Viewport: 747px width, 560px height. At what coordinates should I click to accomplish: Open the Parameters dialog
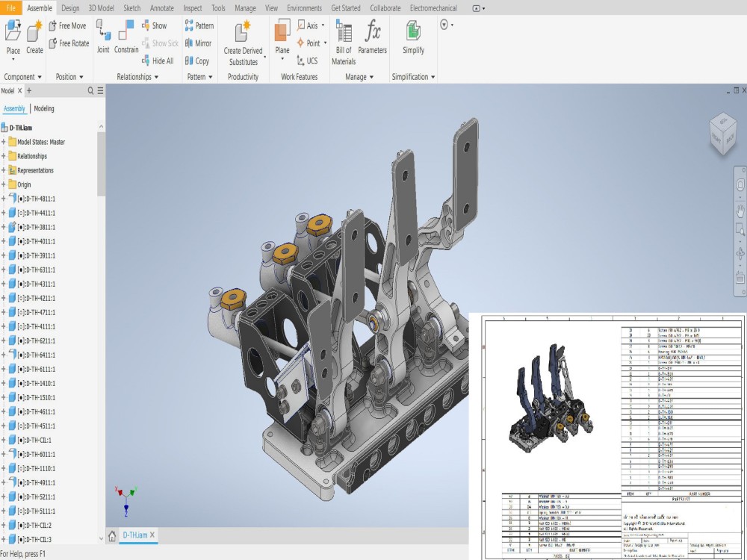click(372, 37)
